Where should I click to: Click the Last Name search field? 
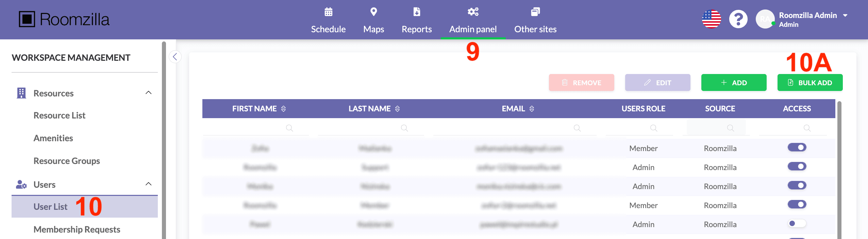click(371, 128)
